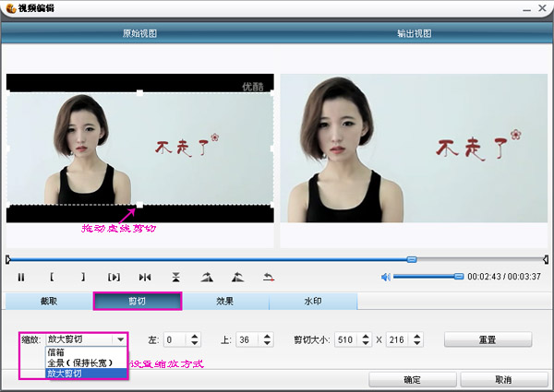Select 信箱 in the zoom list
This screenshot has width=554, height=392.
tap(86, 351)
